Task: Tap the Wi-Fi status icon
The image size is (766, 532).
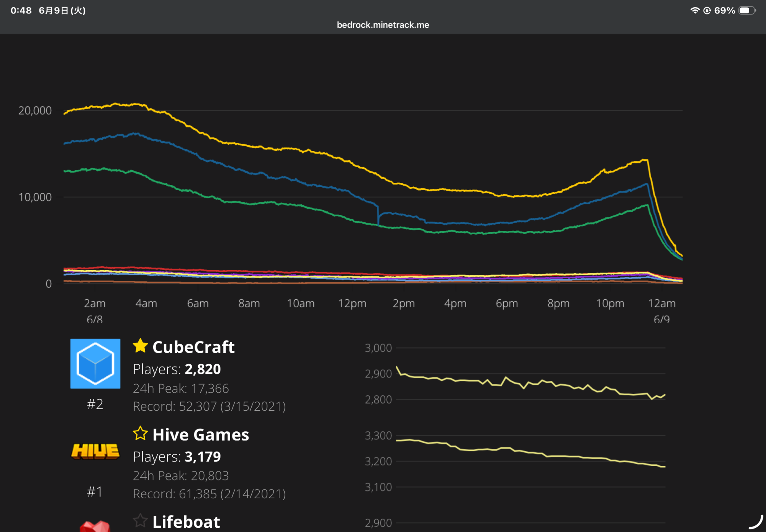Action: (x=695, y=10)
